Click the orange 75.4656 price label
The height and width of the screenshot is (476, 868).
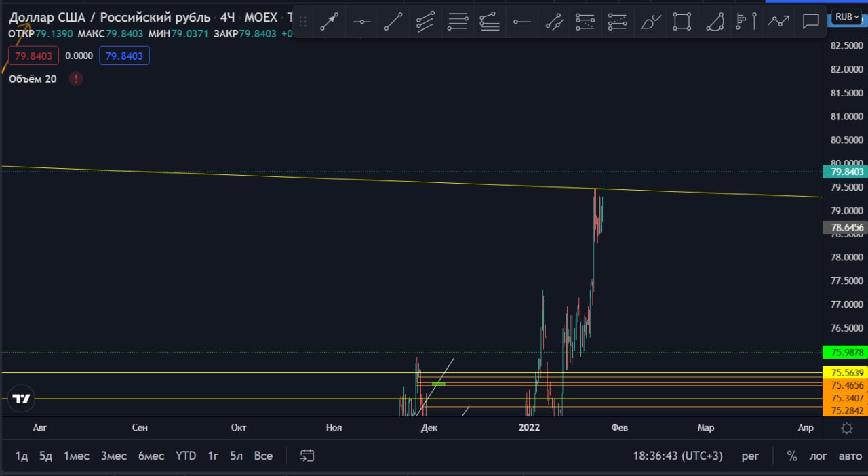[x=846, y=385]
